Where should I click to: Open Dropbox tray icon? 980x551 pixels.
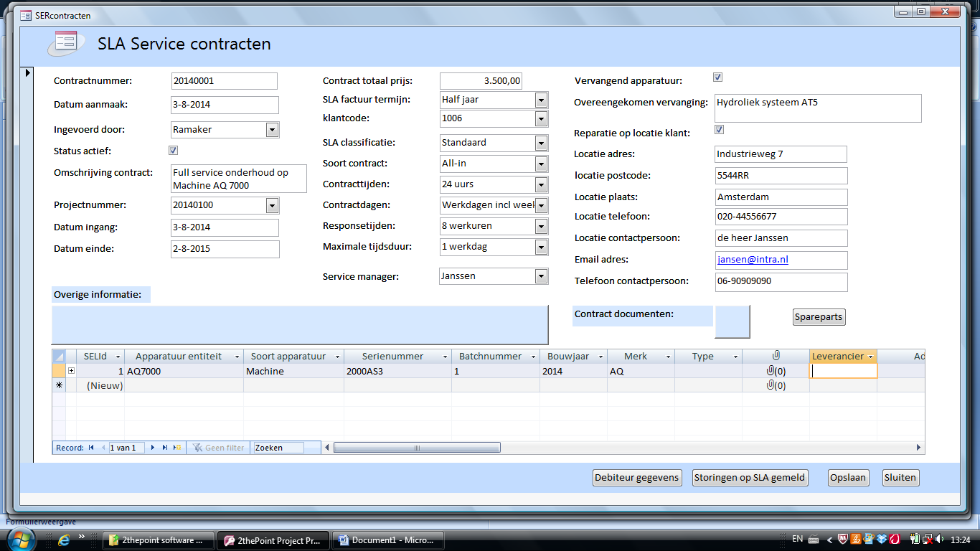point(881,539)
